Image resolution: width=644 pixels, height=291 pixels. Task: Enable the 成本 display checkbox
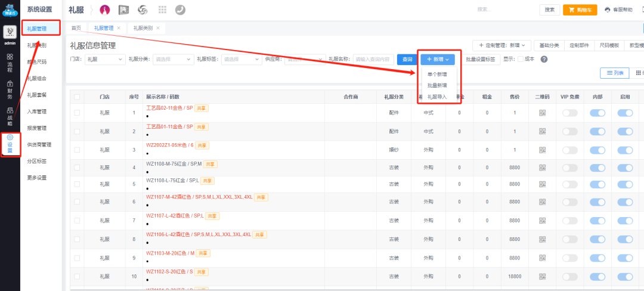pos(521,59)
